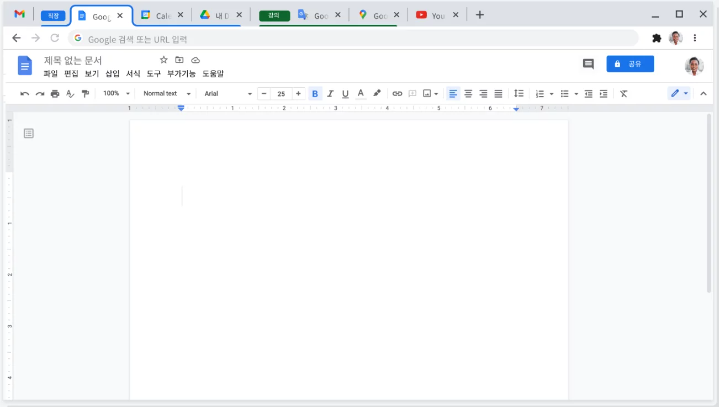This screenshot has width=719, height=407.
Task: Clear formatting icon
Action: 624,94
